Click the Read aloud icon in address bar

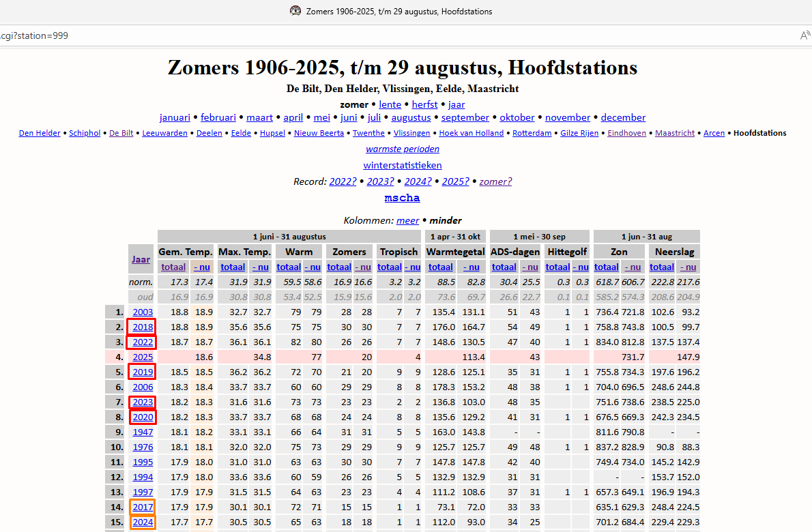click(x=805, y=35)
